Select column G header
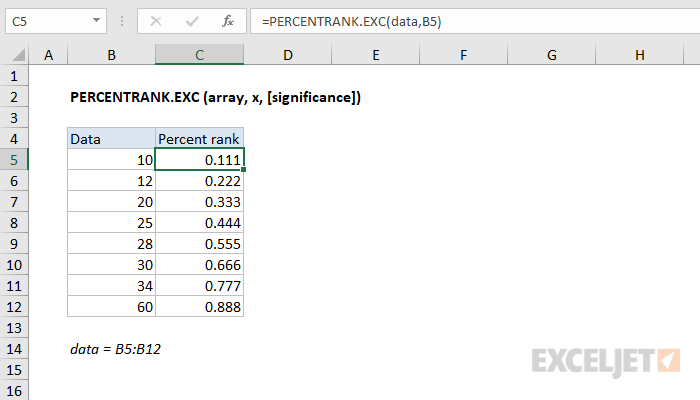The height and width of the screenshot is (400, 700). coord(551,55)
